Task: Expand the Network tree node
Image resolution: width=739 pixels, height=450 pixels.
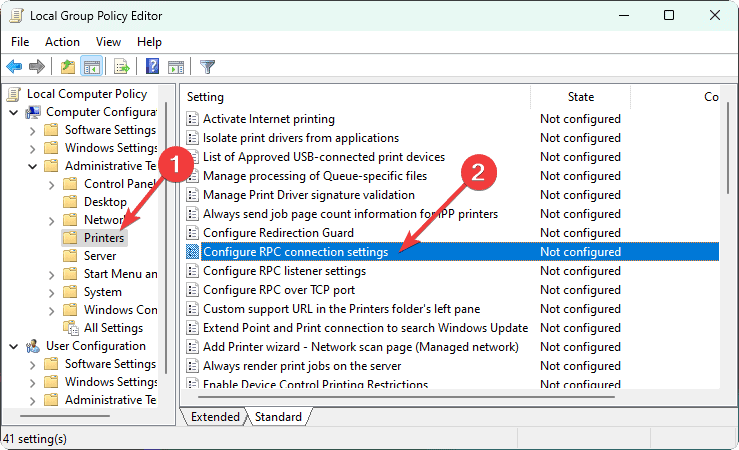Action: click(x=51, y=221)
